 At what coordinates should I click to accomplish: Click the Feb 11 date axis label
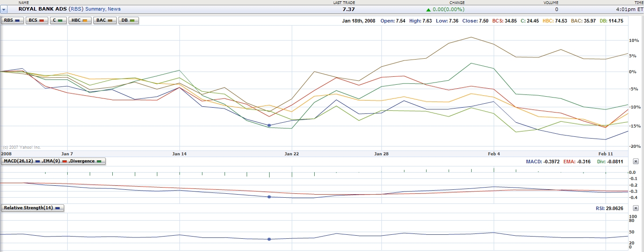click(606, 154)
